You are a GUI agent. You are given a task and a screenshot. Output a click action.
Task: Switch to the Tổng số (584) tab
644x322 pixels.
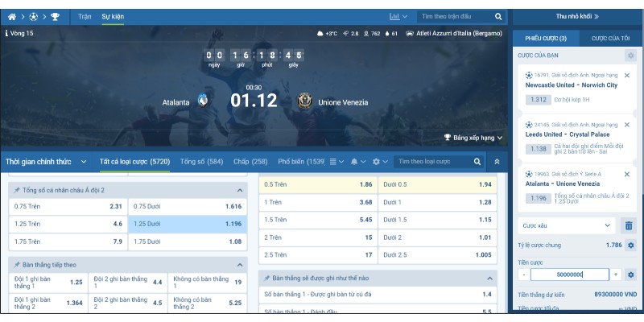pos(201,162)
